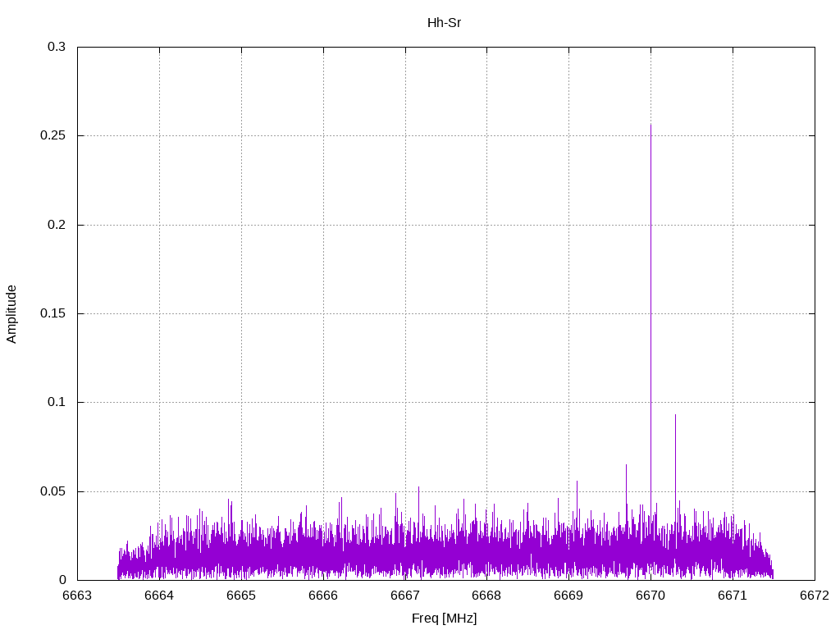Click the x-axis tick label 6666

323,596
